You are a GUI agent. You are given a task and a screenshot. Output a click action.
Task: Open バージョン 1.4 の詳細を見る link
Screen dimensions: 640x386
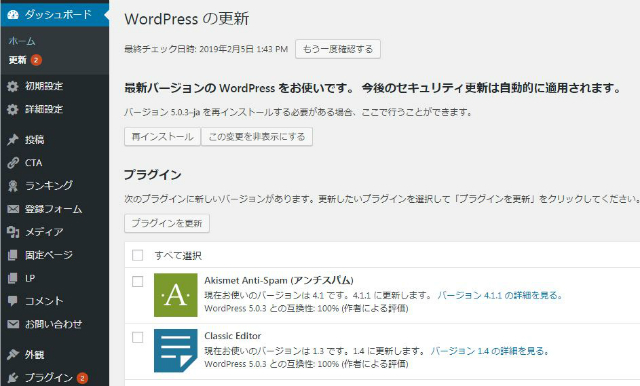(490, 351)
